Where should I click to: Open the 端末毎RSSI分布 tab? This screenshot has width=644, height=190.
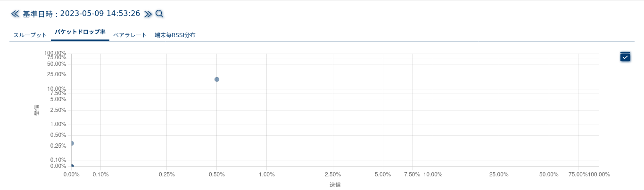[x=175, y=35]
